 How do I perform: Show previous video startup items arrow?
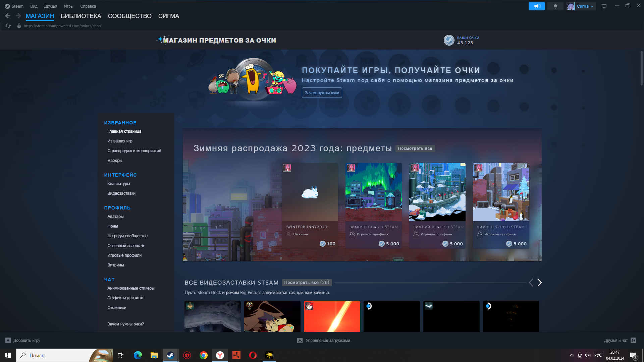point(531,283)
